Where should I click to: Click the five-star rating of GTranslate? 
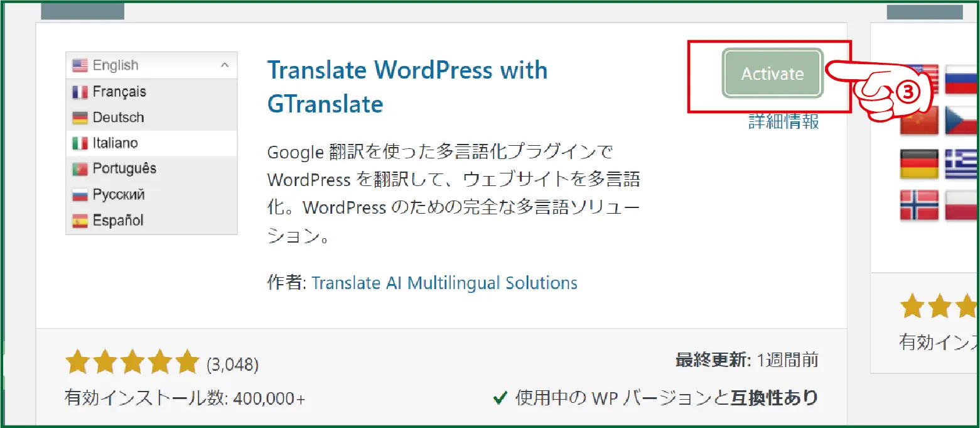[132, 363]
